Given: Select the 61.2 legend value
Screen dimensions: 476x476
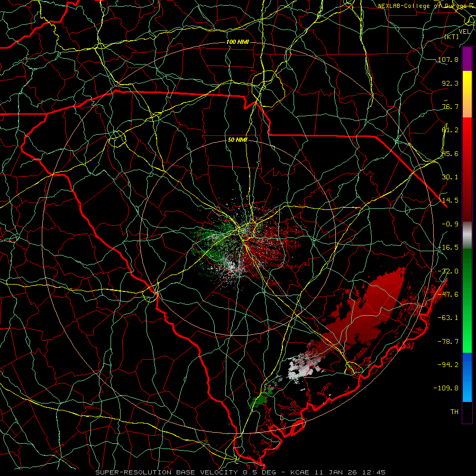Looking at the screenshot, I should coord(450,130).
